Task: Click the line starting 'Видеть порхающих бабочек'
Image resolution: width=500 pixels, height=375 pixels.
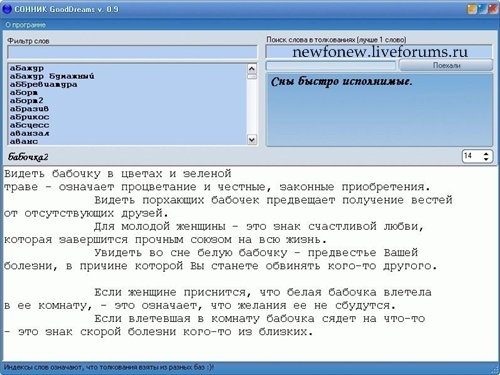Action: tap(273, 200)
